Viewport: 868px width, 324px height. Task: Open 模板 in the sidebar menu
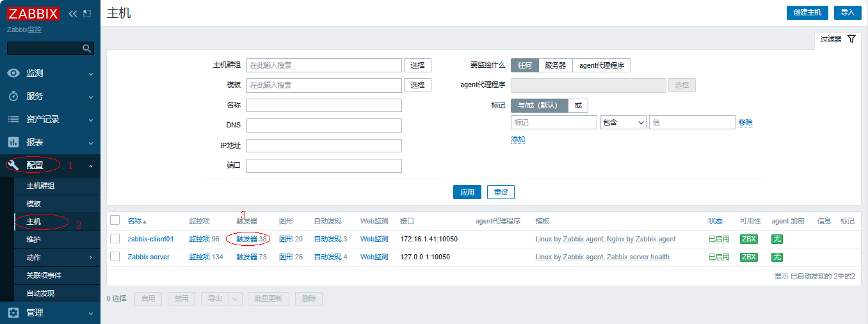tap(35, 204)
